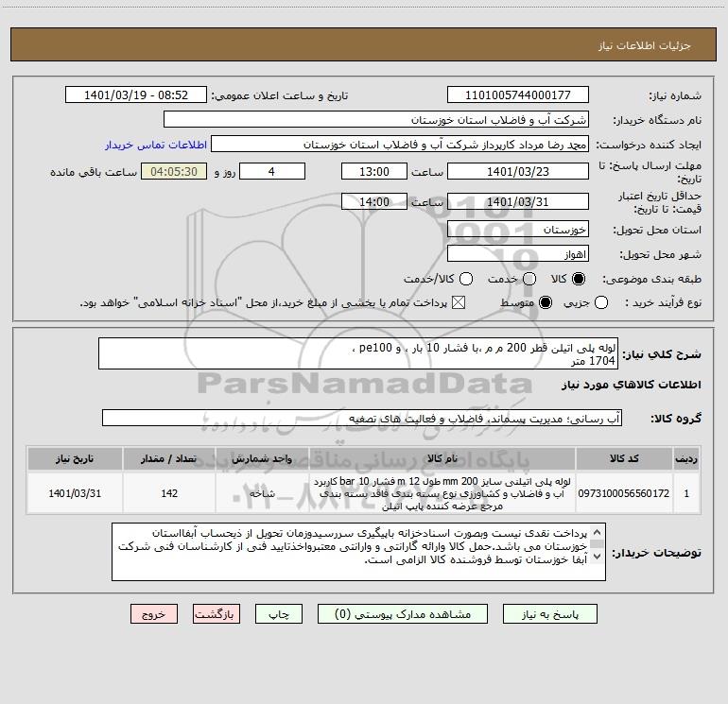
Task: Click the countdown timer 04:05:30
Action: click(174, 171)
